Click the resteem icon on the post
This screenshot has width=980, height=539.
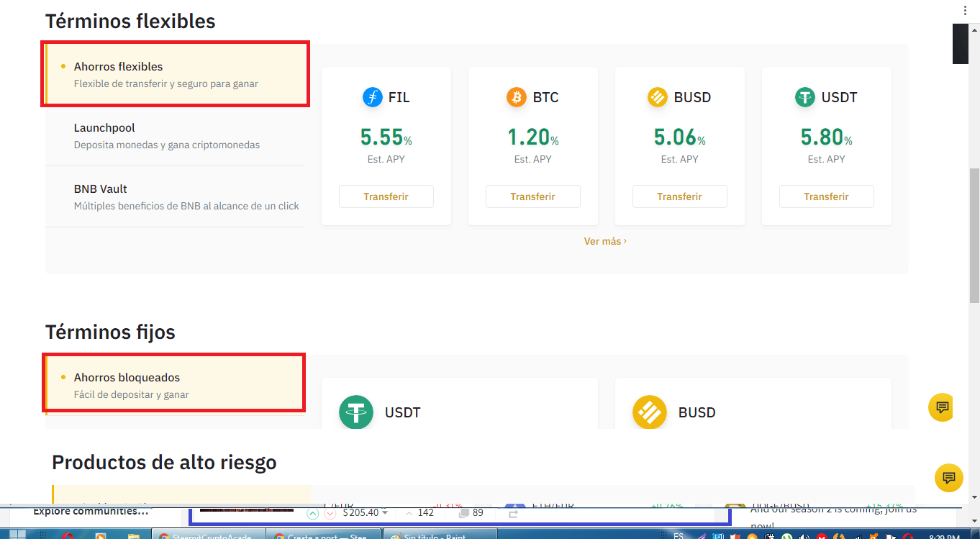513,514
